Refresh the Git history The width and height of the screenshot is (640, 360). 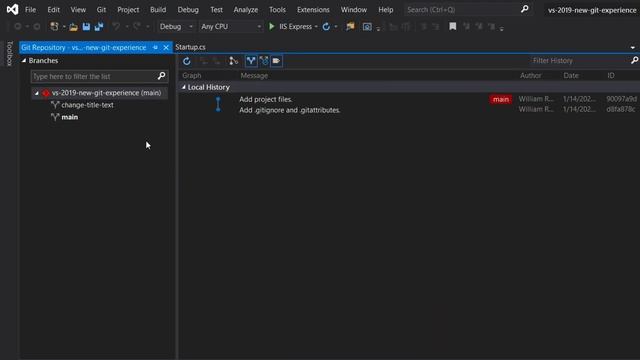(x=187, y=61)
